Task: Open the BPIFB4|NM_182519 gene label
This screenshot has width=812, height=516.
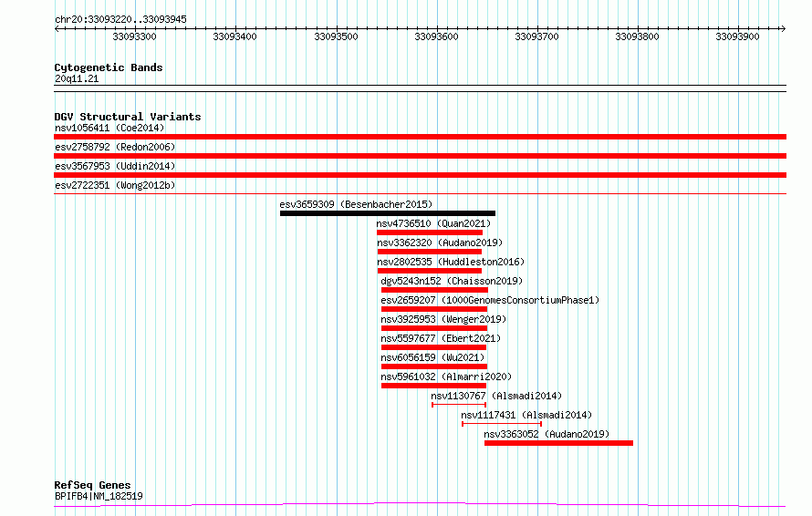Action: pyautogui.click(x=99, y=496)
